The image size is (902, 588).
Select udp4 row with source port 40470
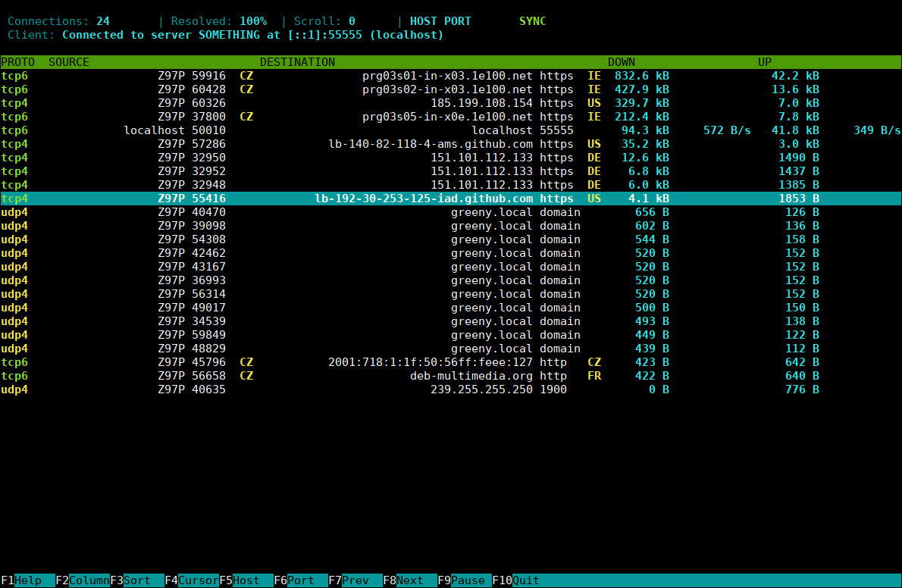(451, 212)
